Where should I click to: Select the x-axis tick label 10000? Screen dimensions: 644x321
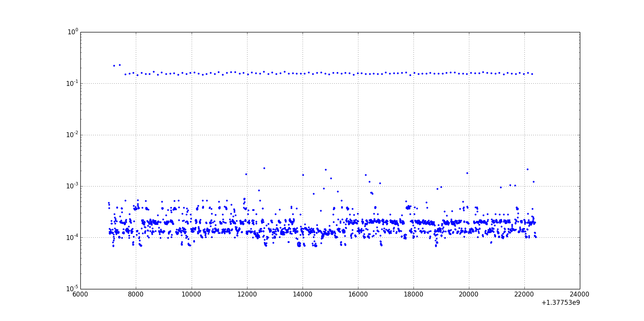(191, 295)
